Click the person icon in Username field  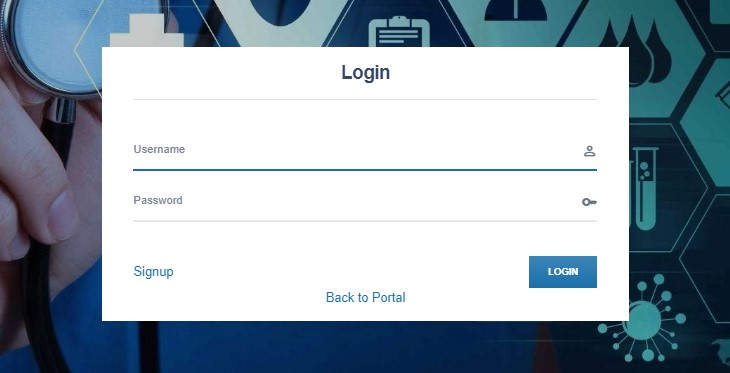(589, 151)
